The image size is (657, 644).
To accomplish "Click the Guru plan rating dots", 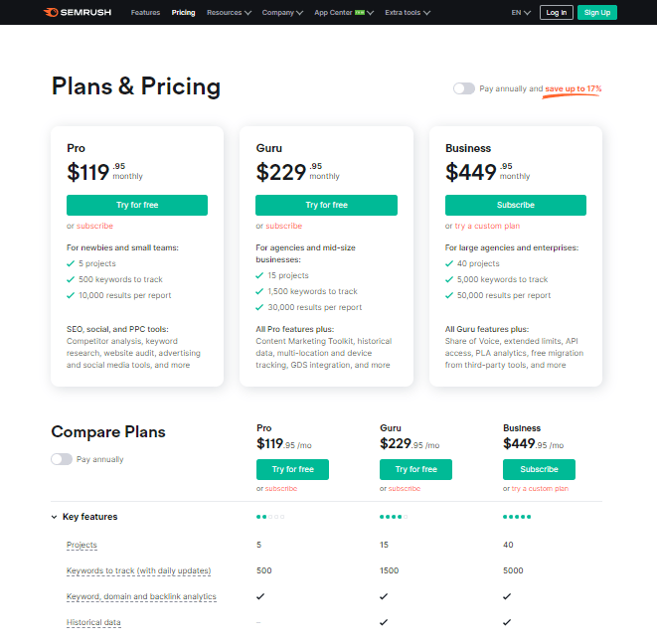I will 394,517.
